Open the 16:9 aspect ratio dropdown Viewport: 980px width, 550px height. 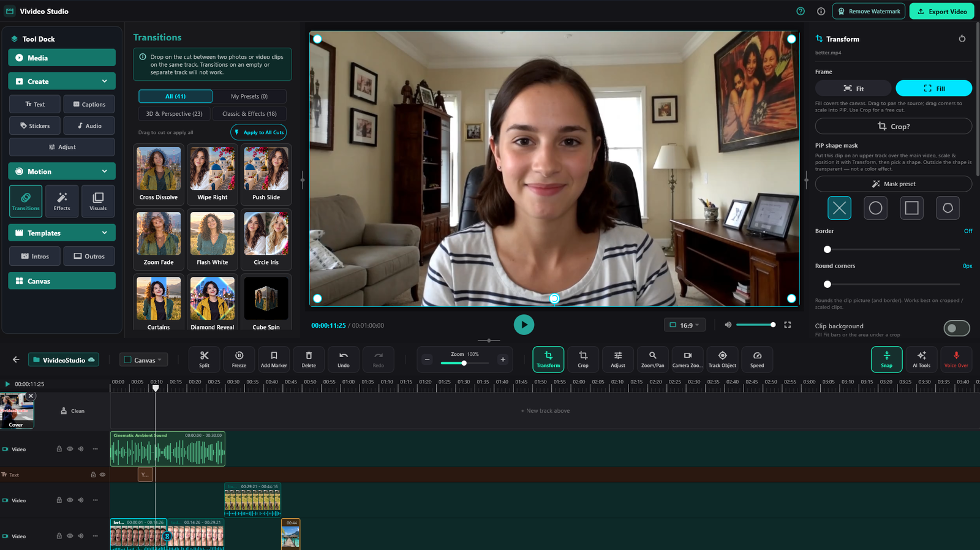click(685, 325)
